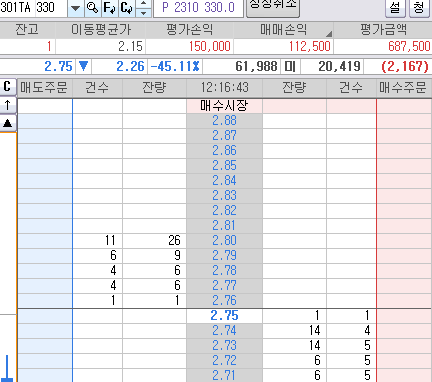Image resolution: width=432 pixels, height=382 pixels.
Task: Select price 2.72 in order ladder
Action: 224,361
